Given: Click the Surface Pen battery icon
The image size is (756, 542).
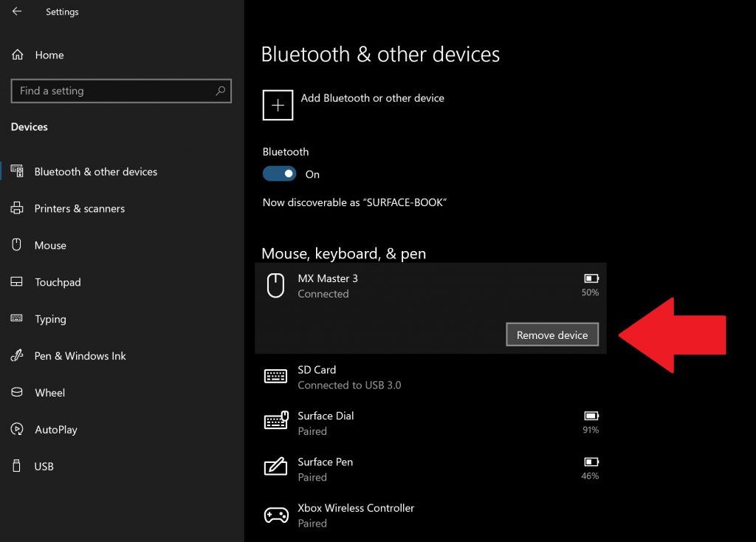Looking at the screenshot, I should (x=591, y=462).
